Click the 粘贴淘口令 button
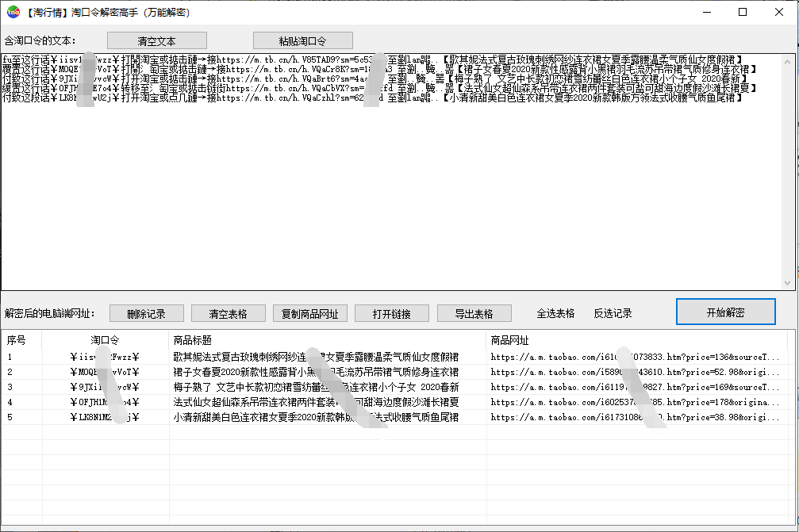The image size is (799, 532). tap(302, 40)
